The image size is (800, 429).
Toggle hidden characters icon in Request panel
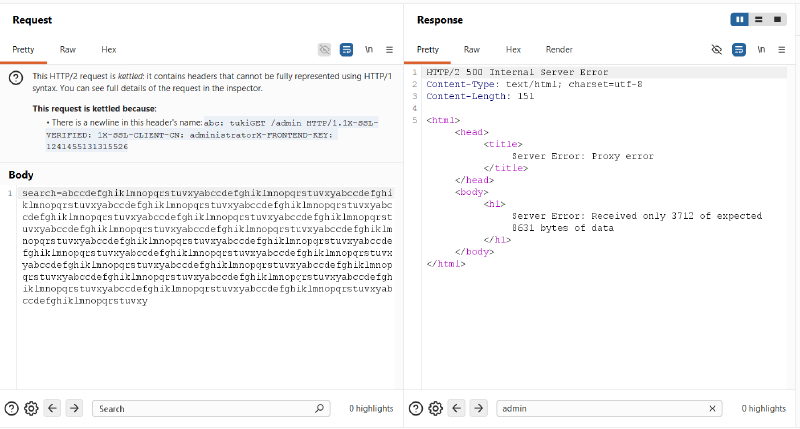click(x=324, y=49)
